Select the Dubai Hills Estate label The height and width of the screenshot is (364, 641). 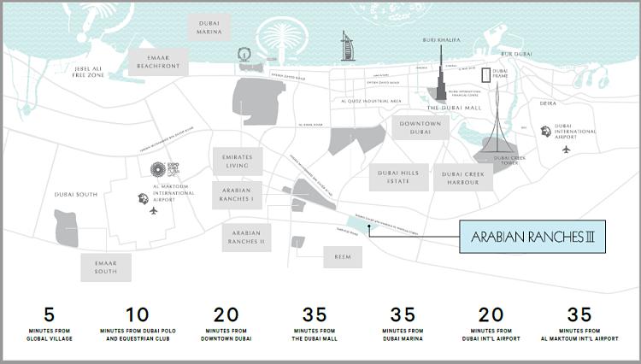398,178
